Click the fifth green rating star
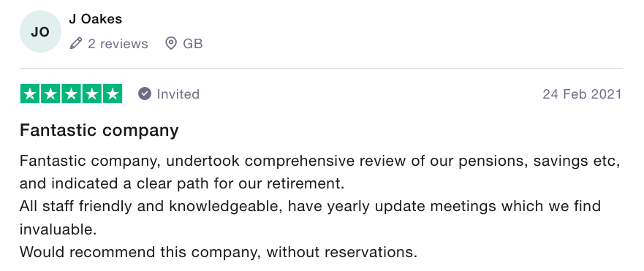 [112, 93]
